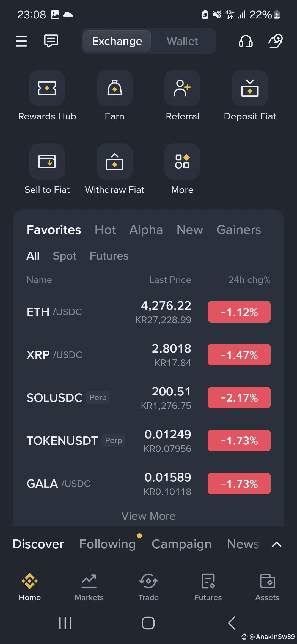The image size is (297, 644).
Task: Open the Deposit Fiat icon
Action: pos(250,88)
